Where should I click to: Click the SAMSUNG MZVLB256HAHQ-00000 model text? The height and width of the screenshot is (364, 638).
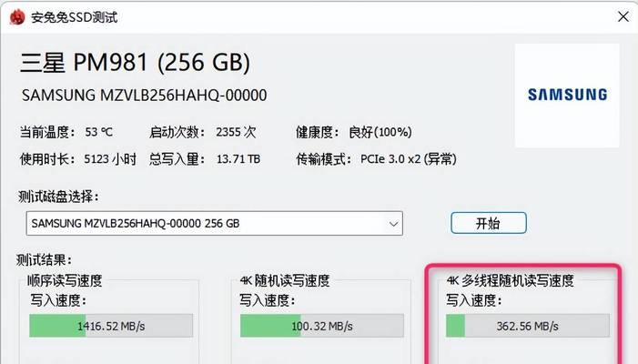pyautogui.click(x=143, y=96)
